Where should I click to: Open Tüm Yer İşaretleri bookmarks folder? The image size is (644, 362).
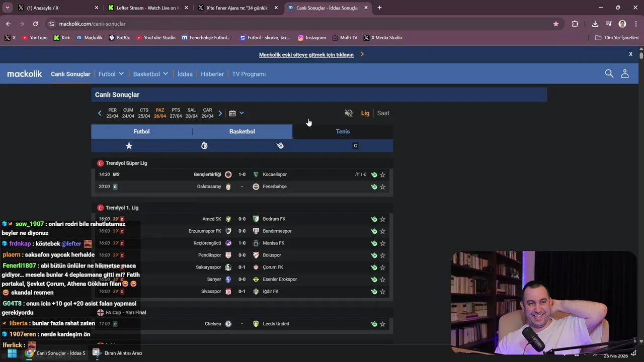click(x=616, y=38)
